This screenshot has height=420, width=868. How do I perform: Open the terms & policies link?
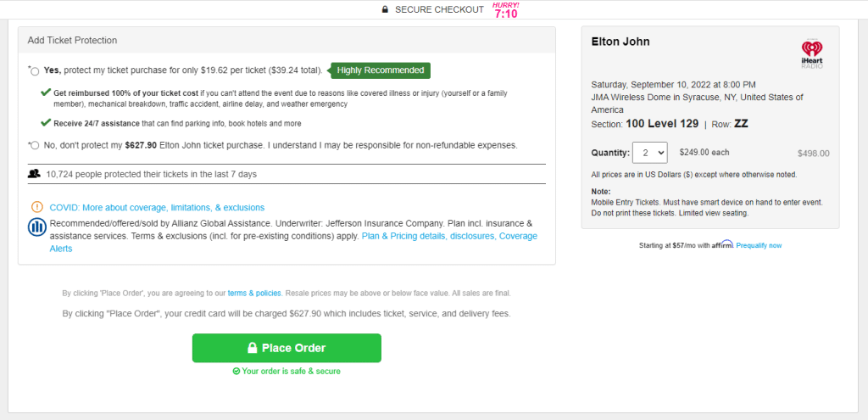pyautogui.click(x=254, y=293)
